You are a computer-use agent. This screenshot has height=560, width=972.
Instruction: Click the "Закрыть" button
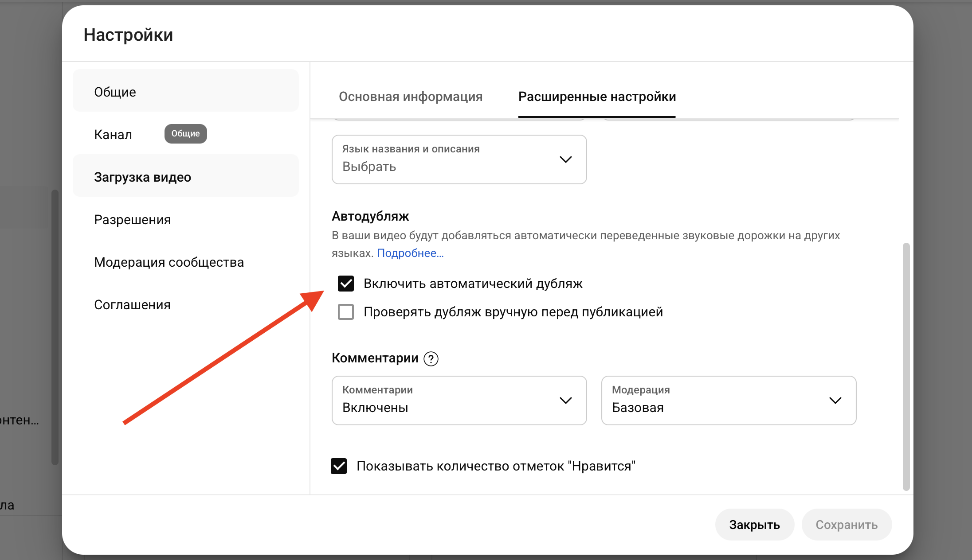754,524
